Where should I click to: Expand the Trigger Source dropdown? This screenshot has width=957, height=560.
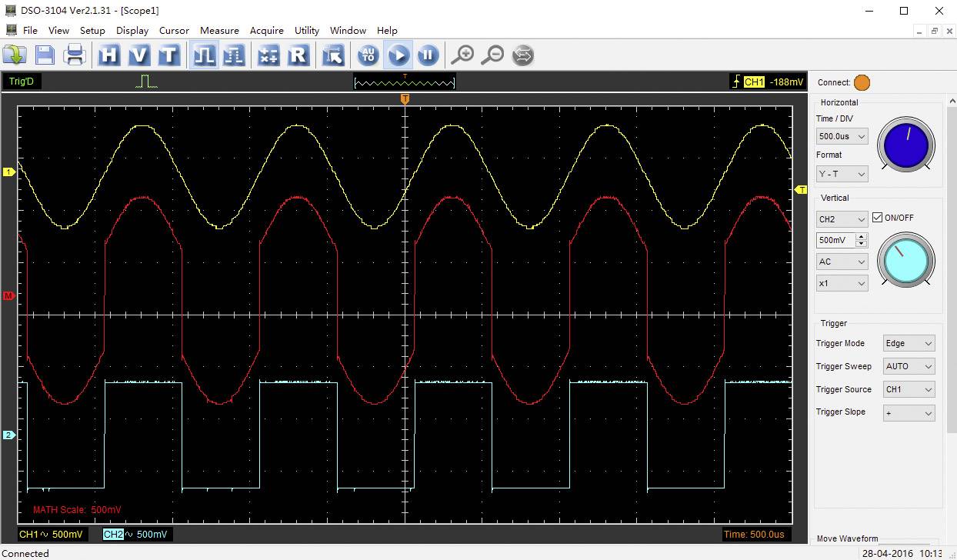908,389
